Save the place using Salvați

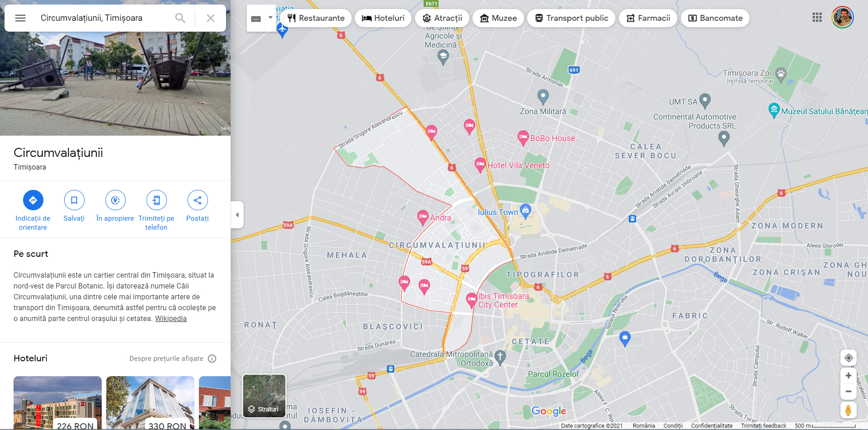tap(74, 200)
